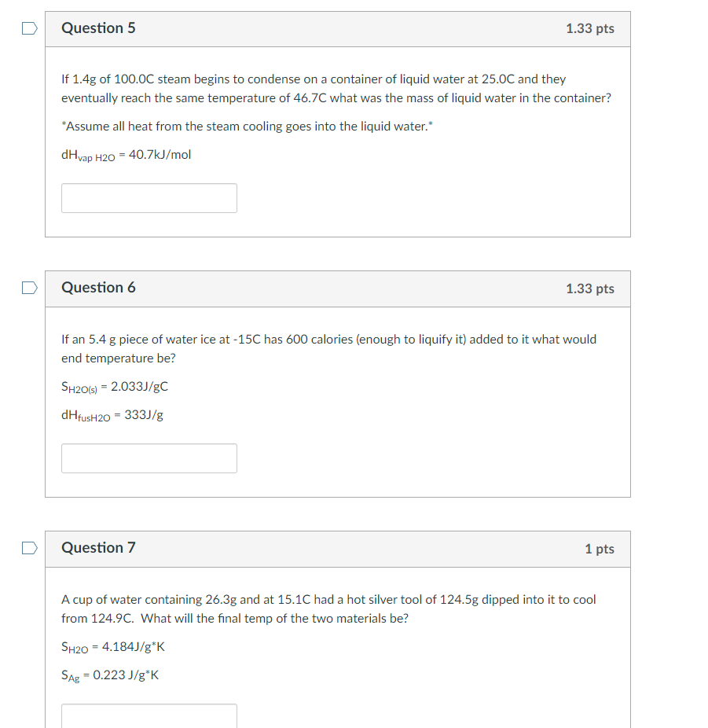Screen dimensions: 708x728
Task: Select the Question 5 heading
Action: [x=98, y=28]
